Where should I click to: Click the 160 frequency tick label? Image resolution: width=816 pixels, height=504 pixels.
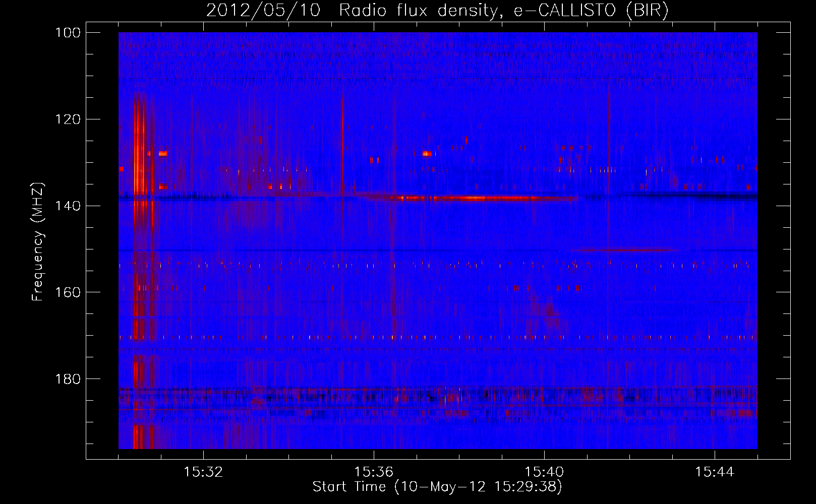[x=68, y=292]
